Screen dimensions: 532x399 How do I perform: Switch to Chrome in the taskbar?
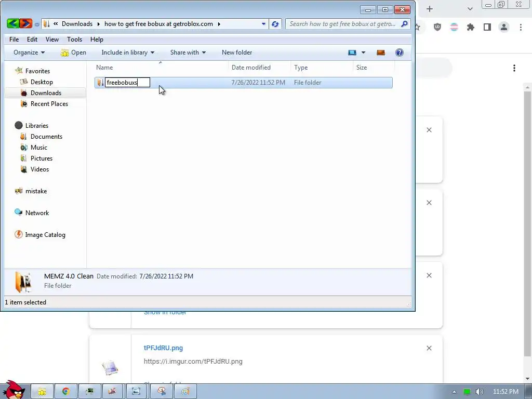[66, 392]
